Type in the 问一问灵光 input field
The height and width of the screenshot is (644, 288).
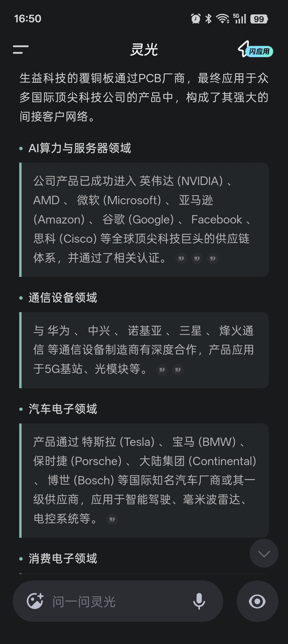click(117, 602)
